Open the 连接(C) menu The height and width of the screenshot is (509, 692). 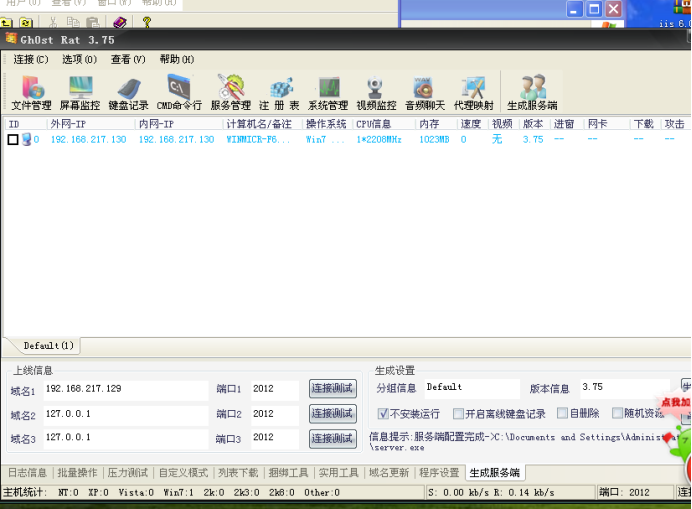coord(31,60)
